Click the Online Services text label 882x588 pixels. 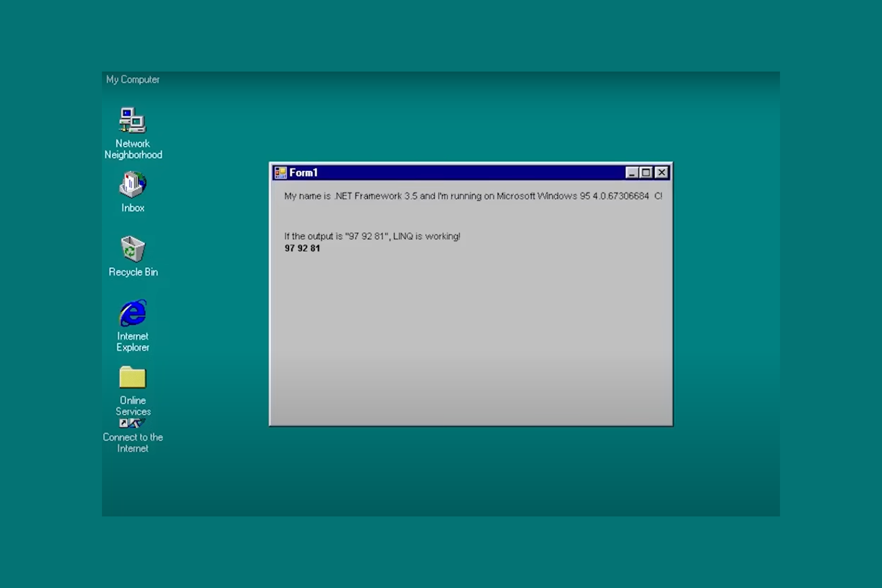tap(133, 406)
